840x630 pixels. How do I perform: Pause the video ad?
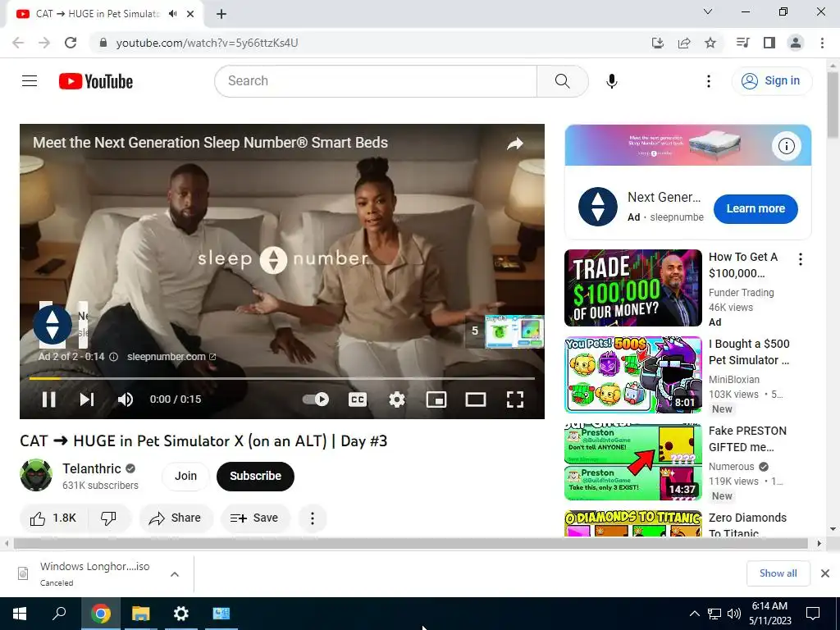pos(48,399)
